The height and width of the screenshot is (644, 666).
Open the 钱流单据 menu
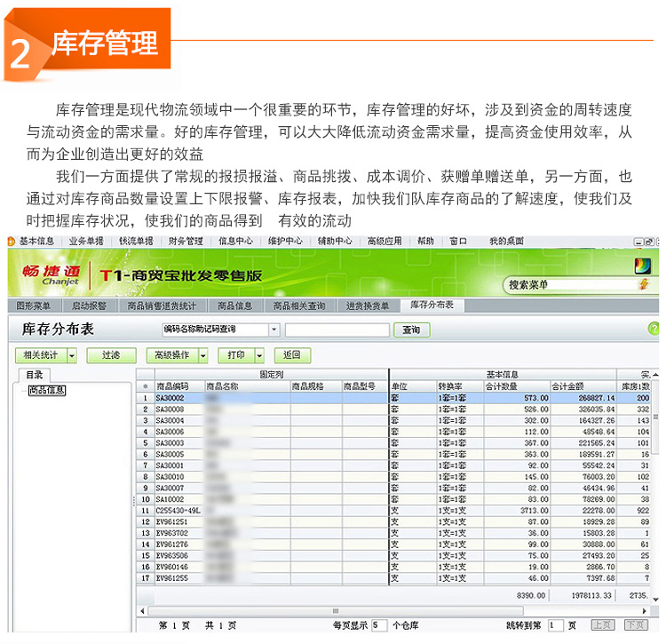pos(136,242)
